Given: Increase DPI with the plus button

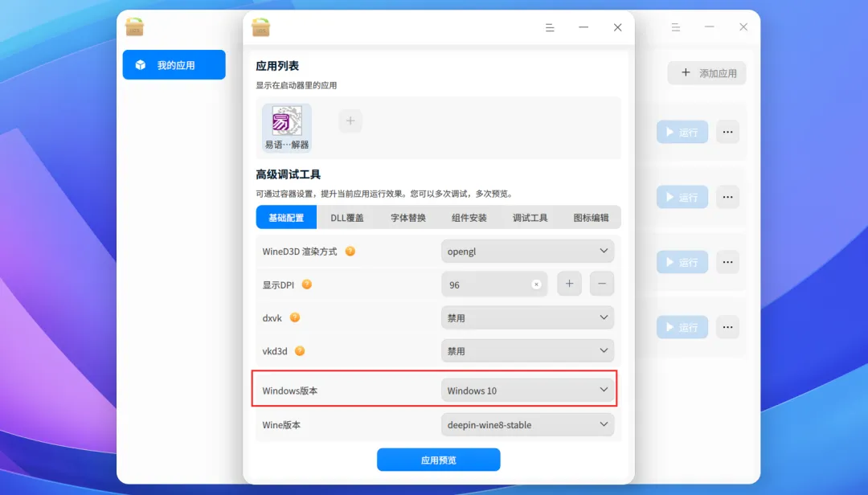Looking at the screenshot, I should (569, 284).
